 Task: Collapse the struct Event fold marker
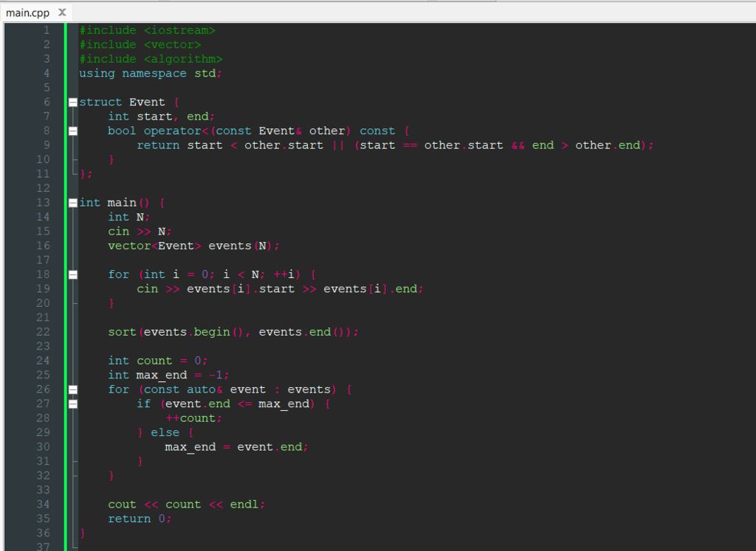point(73,102)
